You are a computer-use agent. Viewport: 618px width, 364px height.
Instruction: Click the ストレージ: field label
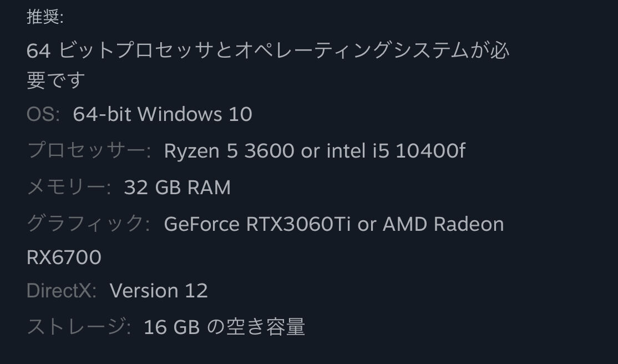pyautogui.click(x=79, y=327)
